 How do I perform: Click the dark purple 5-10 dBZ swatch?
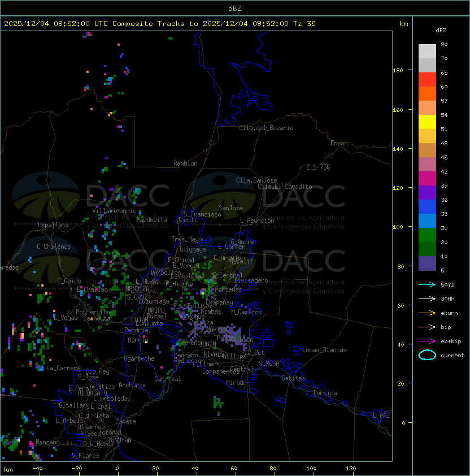(427, 263)
